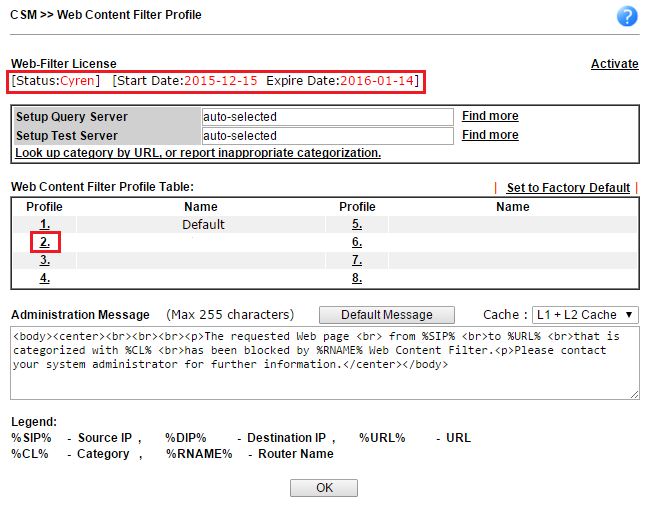Image resolution: width=652 pixels, height=507 pixels.
Task: Open profile 8 link
Action: click(357, 278)
